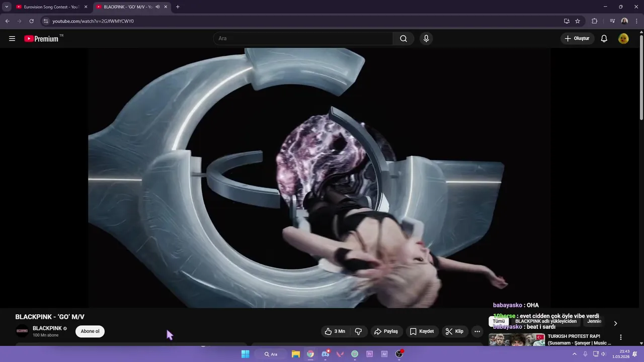Go to YouTube Premium home logo
The width and height of the screenshot is (644, 362).
[x=42, y=39]
